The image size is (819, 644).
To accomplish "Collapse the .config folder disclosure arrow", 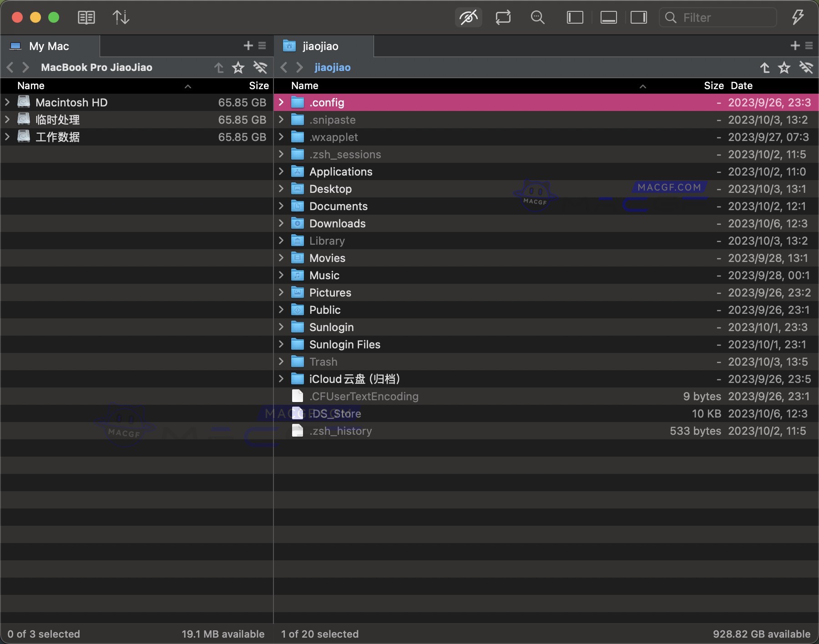I will pos(281,102).
